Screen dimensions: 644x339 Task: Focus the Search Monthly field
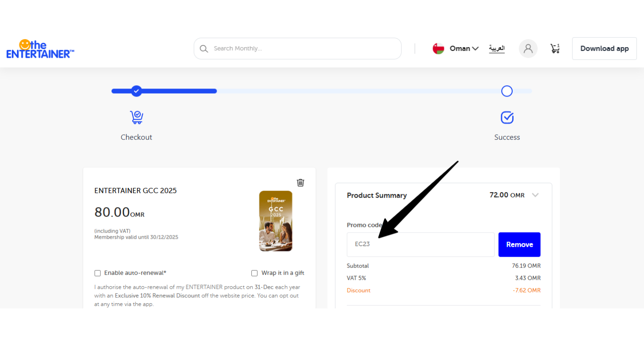coord(298,48)
